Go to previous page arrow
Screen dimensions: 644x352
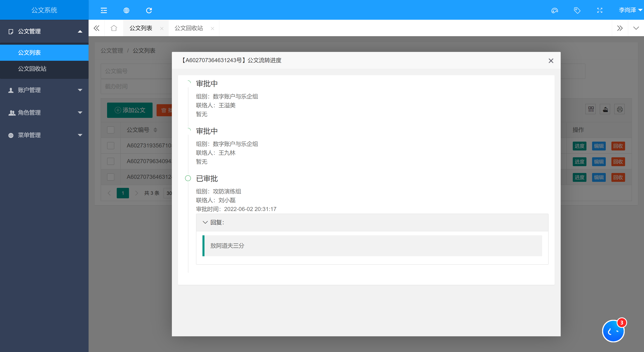click(109, 193)
